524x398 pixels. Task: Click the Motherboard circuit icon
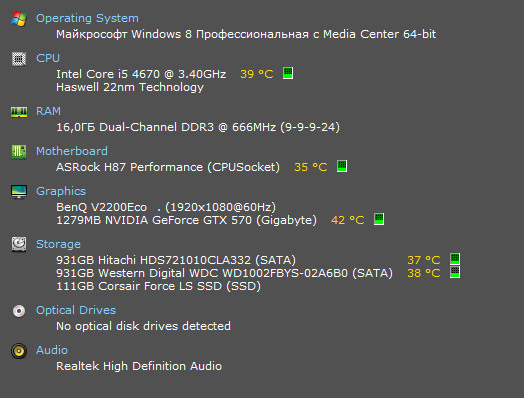(x=19, y=152)
